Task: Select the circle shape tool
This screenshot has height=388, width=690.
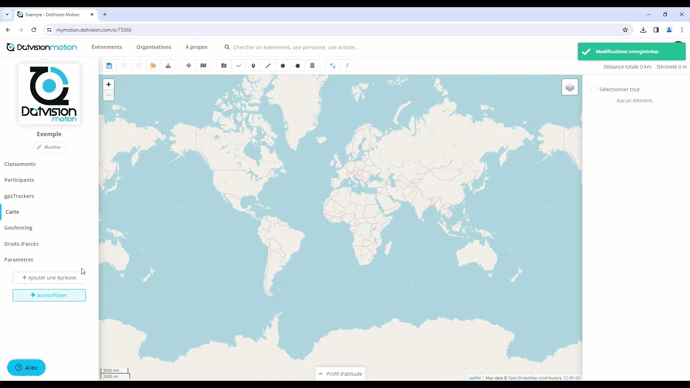Action: (x=283, y=66)
